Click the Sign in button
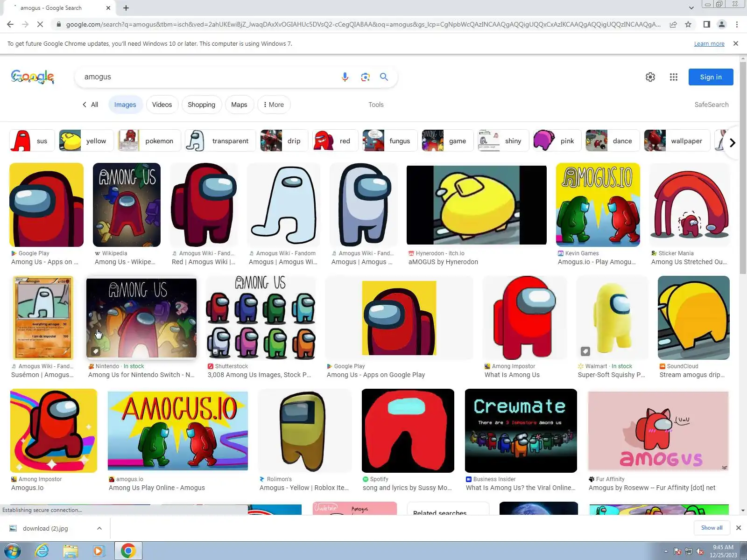Image resolution: width=747 pixels, height=560 pixels. (711, 77)
